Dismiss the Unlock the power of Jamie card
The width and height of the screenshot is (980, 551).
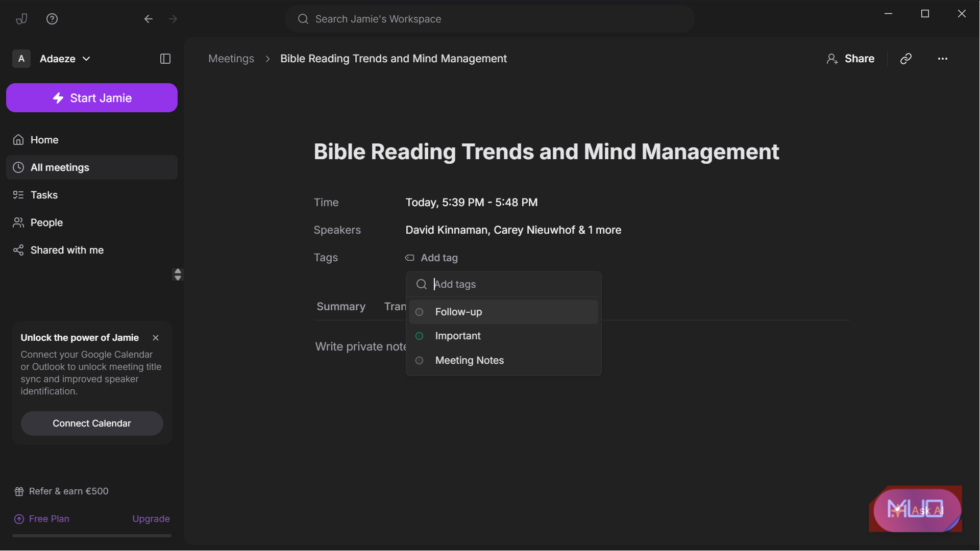156,338
